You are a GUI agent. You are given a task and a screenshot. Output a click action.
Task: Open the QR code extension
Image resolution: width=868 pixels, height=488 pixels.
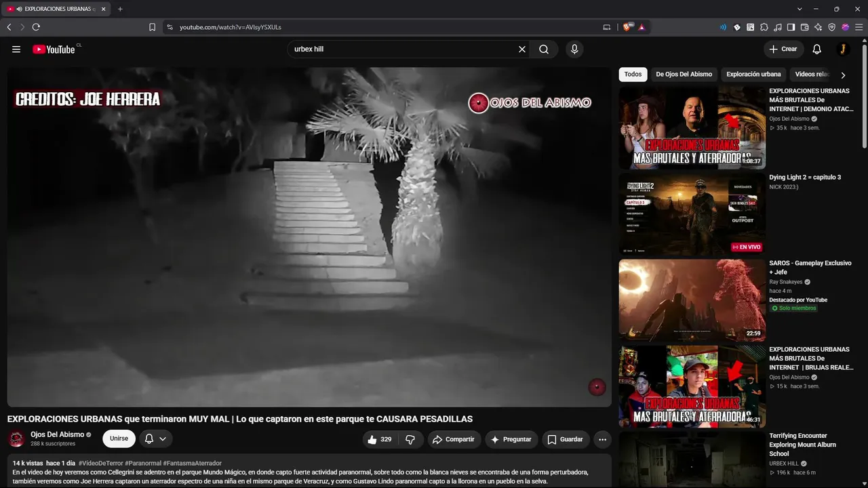tap(751, 27)
